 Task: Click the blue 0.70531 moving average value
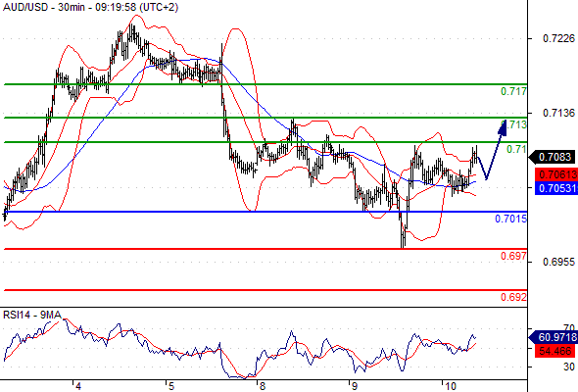556,188
